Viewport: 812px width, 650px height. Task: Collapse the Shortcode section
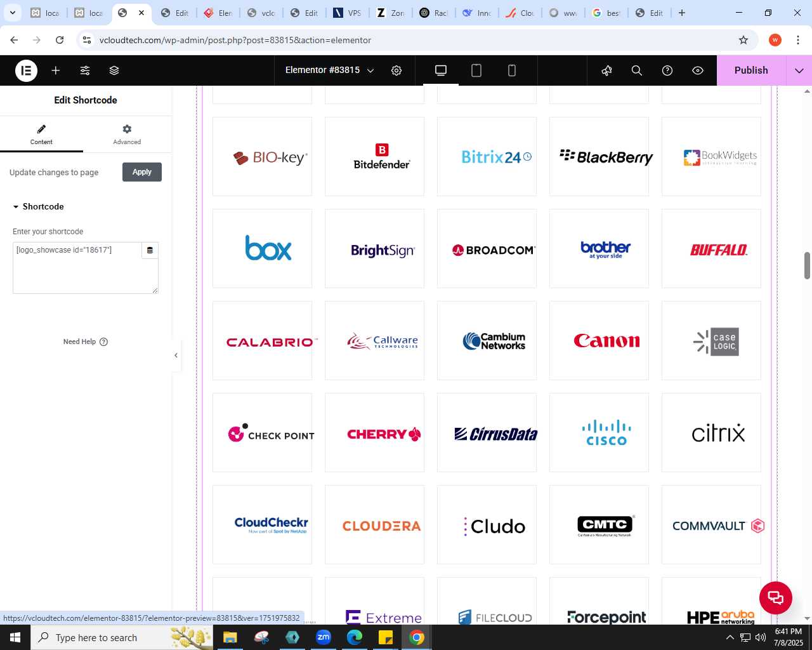pos(38,207)
